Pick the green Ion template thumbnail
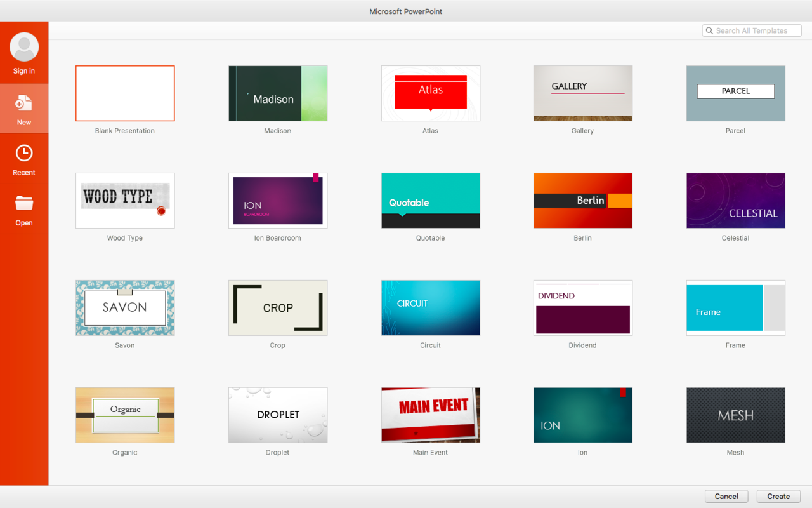Image resolution: width=812 pixels, height=508 pixels. click(583, 415)
